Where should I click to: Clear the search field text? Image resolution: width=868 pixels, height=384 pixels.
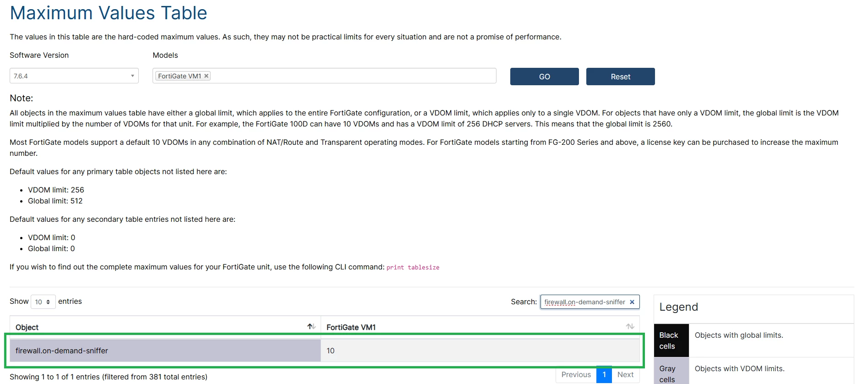[632, 302]
